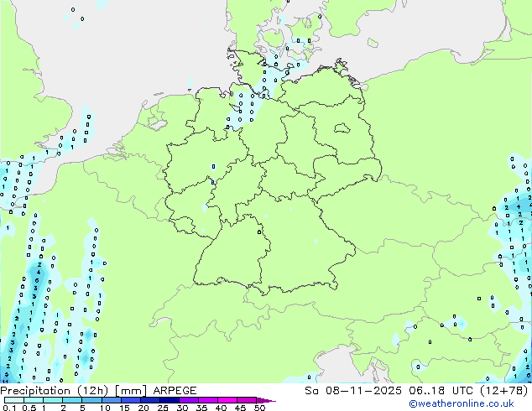532x411 pixels.
Task: Select the 45–50 mm legend swatch
Action: pyautogui.click(x=247, y=400)
